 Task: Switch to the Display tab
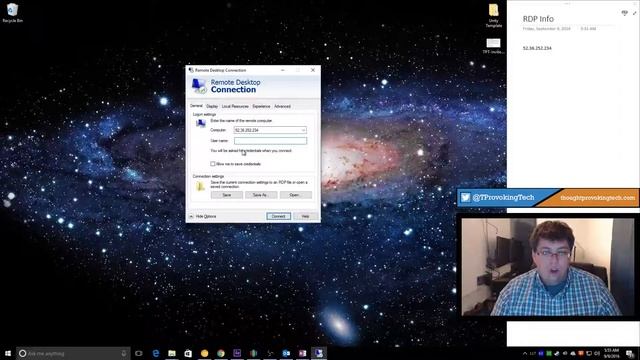[212, 106]
